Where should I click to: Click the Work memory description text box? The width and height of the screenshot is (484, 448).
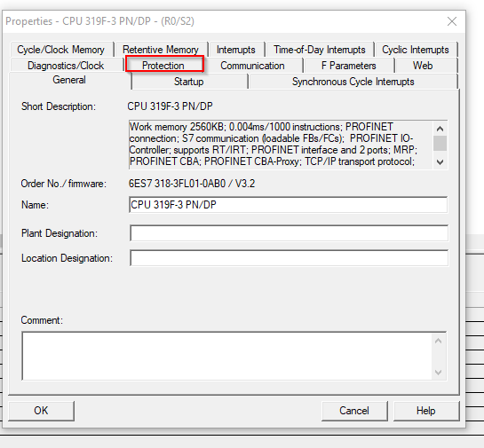tap(281, 145)
